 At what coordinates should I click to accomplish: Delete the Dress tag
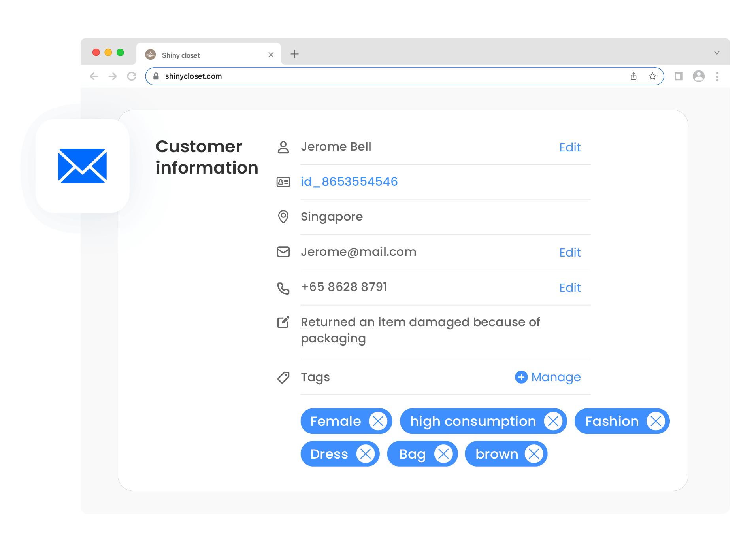[x=366, y=454]
